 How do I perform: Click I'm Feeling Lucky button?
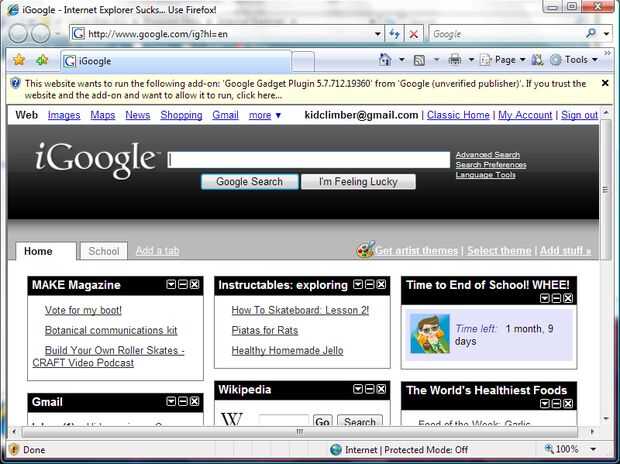pyautogui.click(x=358, y=182)
